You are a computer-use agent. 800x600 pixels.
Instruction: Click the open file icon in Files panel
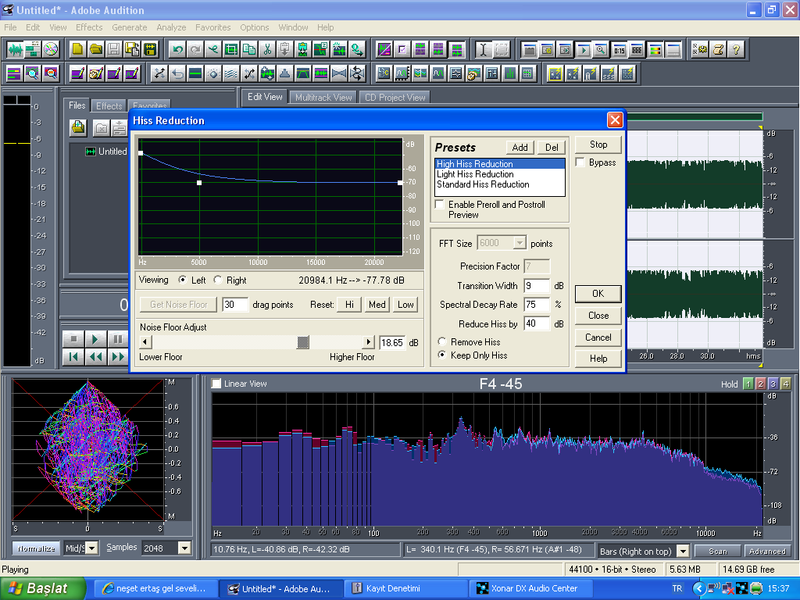pyautogui.click(x=77, y=128)
